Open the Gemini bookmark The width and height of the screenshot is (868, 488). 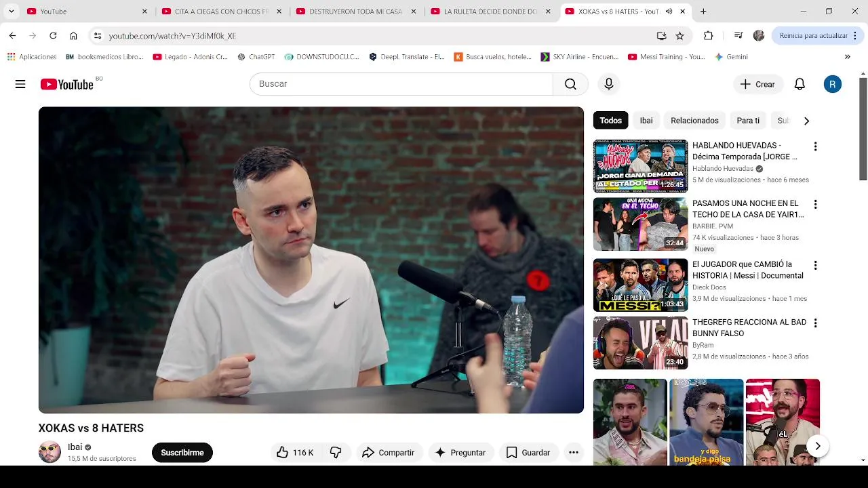[x=731, y=57]
